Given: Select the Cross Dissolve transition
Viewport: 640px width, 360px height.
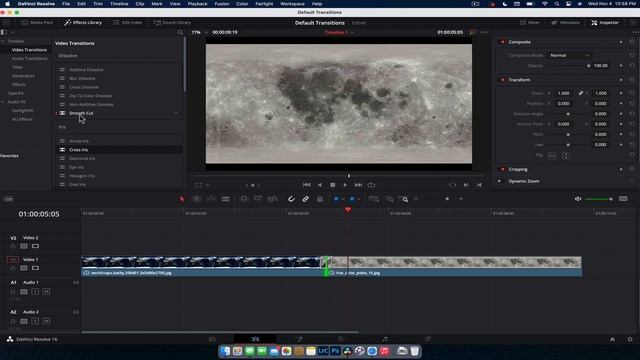Looking at the screenshot, I should point(84,87).
